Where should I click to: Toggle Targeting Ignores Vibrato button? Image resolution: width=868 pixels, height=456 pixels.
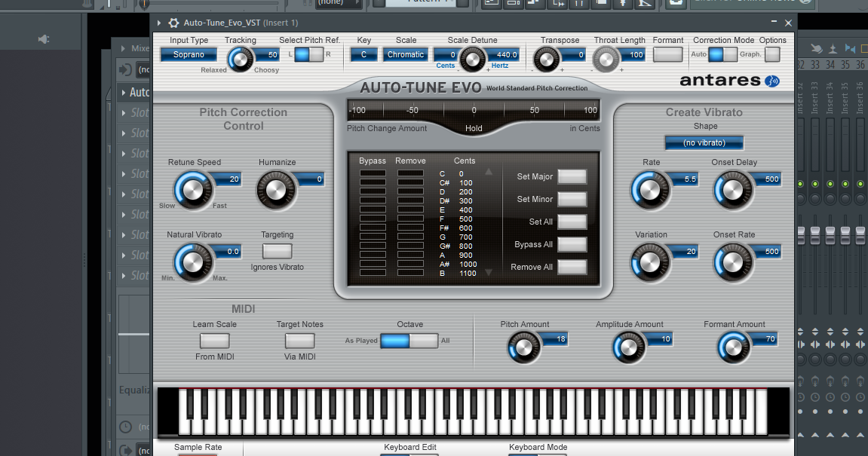pyautogui.click(x=277, y=251)
